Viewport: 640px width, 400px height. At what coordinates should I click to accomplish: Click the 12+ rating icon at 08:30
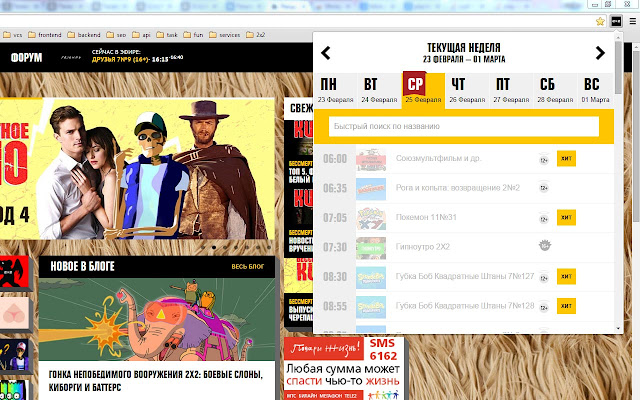point(544,278)
